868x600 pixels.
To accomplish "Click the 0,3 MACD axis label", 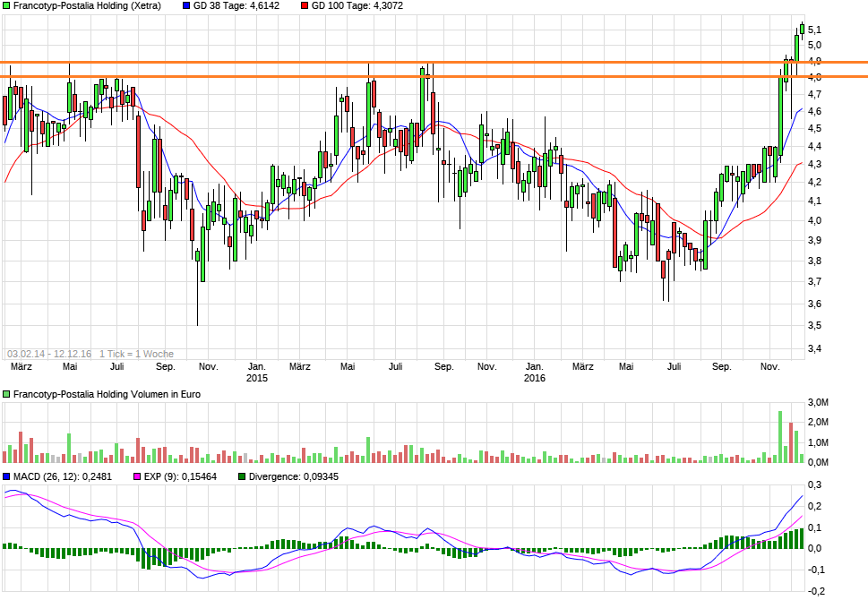I will 814,484.
